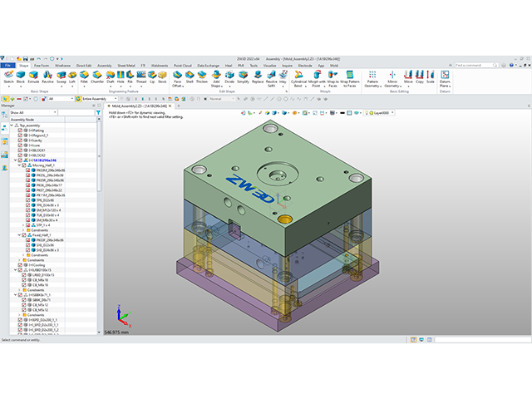Toggle checkbox for (-)cavity node

pyautogui.click(x=20, y=140)
